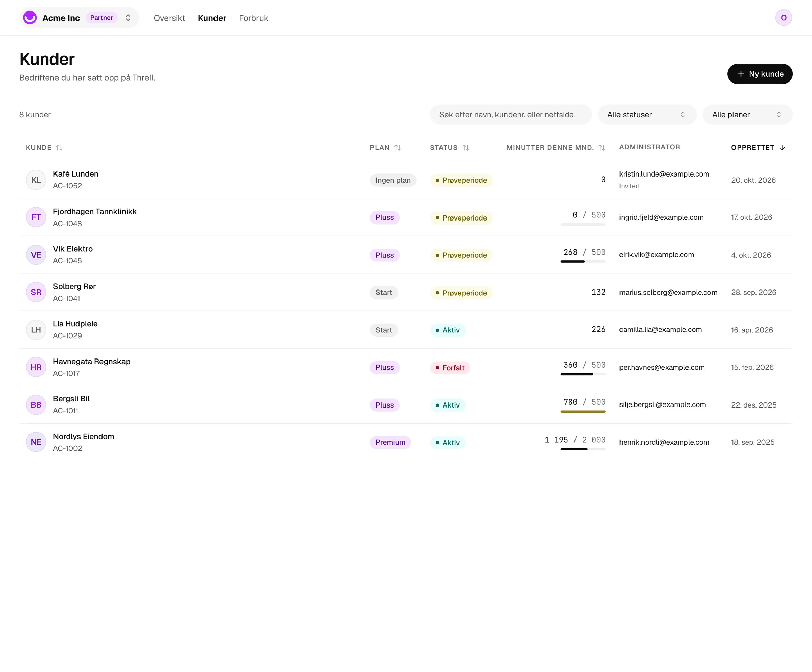Click the date 16. apr. 2026
This screenshot has width=812, height=672.
click(752, 330)
